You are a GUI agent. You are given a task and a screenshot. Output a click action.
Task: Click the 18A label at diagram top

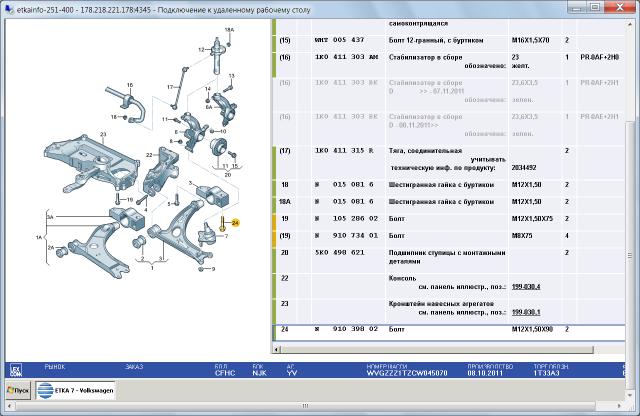pos(229,30)
